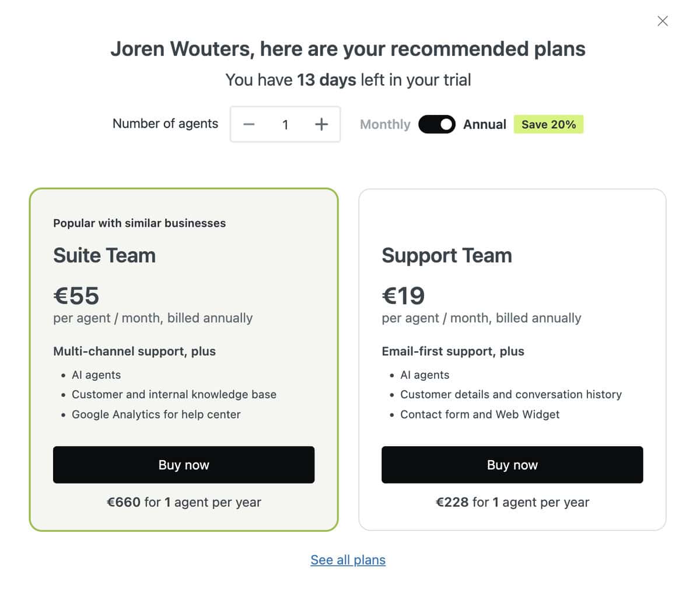Buy the Suite Team plan now
This screenshot has width=700, height=603.
click(x=184, y=465)
